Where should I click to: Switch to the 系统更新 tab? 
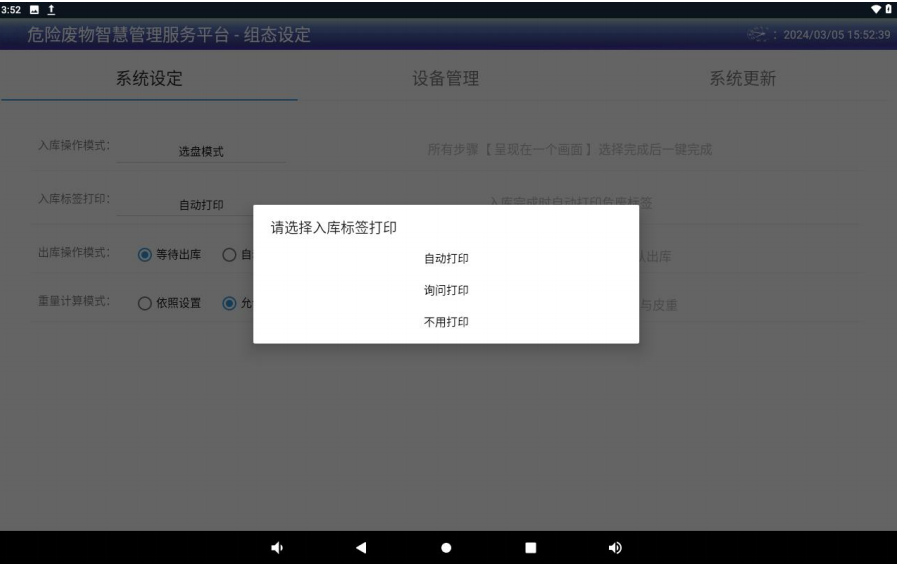pyautogui.click(x=743, y=80)
